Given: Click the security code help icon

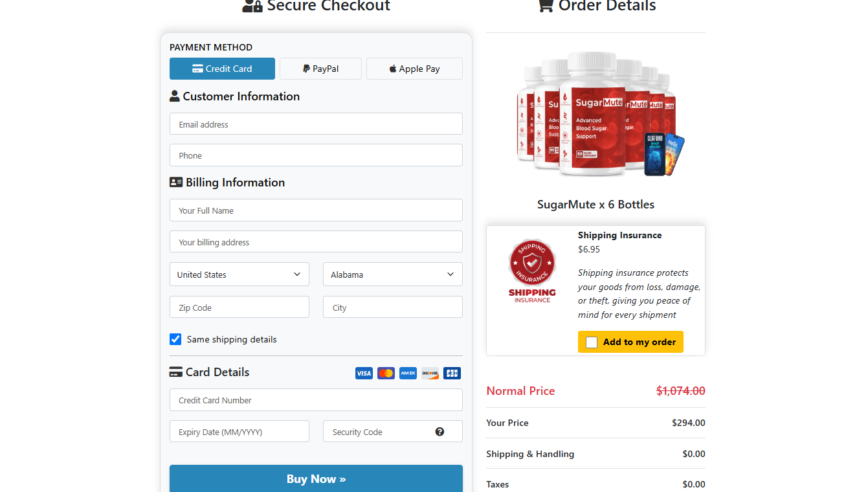Looking at the screenshot, I should 440,431.
